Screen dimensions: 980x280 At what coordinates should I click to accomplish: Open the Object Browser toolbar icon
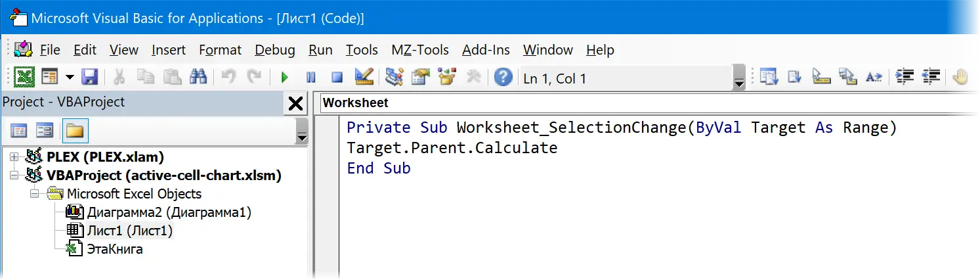click(447, 78)
